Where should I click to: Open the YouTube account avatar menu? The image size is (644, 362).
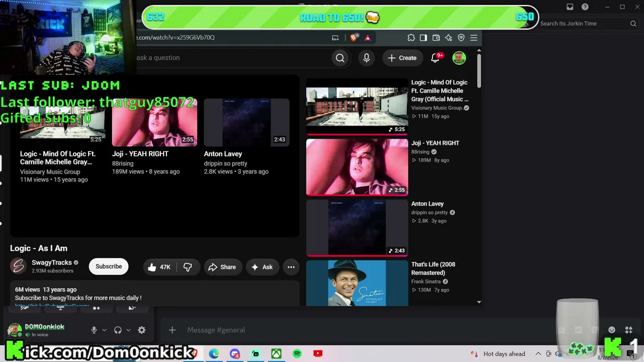[x=459, y=58]
